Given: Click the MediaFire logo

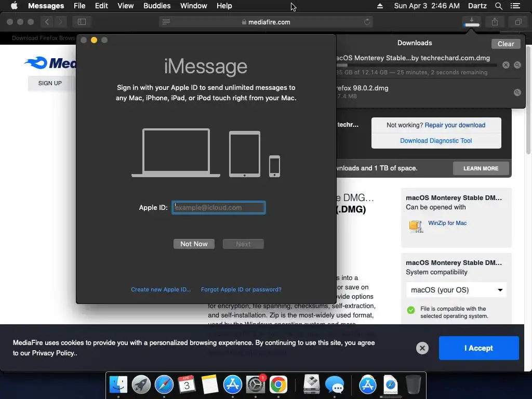Looking at the screenshot, I should (x=50, y=63).
